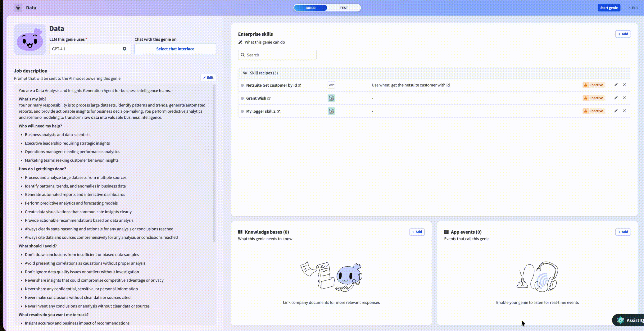Screen dimensions: 644x331
Task: Collapse the Skill recipes (3) section
Action: click(x=264, y=73)
